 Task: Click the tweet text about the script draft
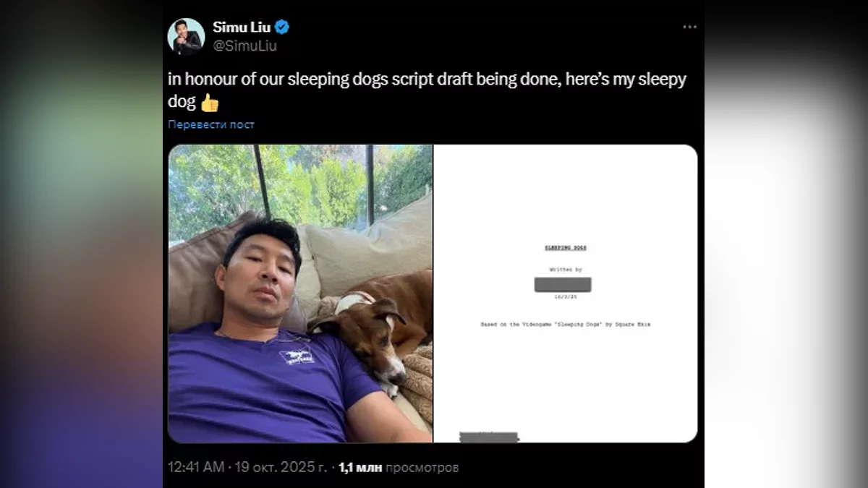[427, 90]
